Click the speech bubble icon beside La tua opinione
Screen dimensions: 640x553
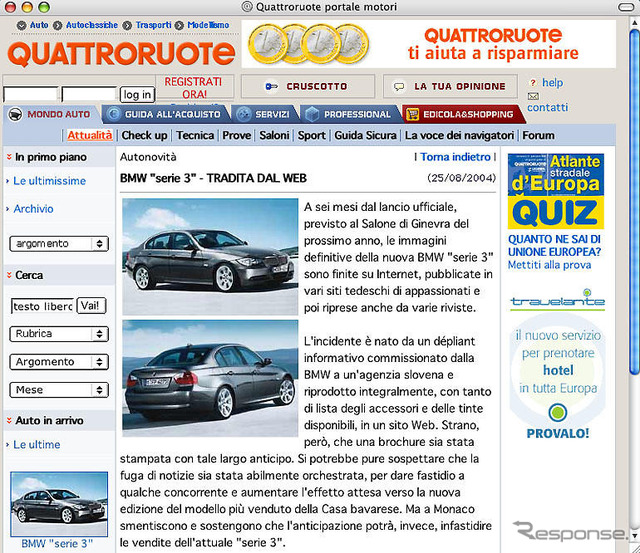pyautogui.click(x=398, y=87)
